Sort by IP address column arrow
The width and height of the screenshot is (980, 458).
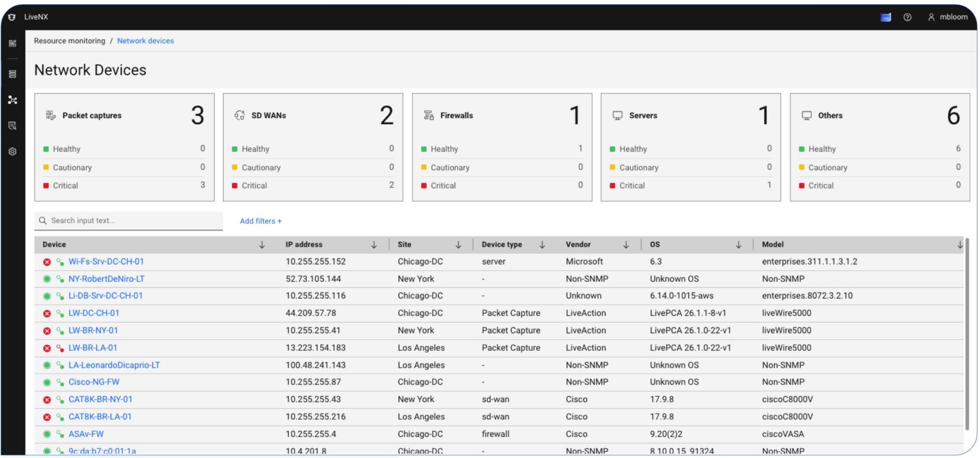tap(374, 245)
